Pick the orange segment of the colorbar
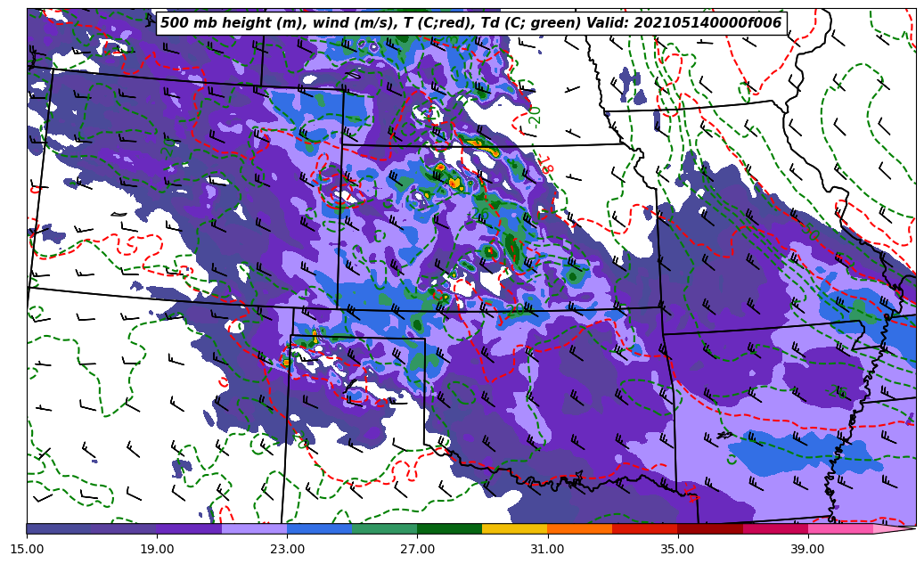924x564 pixels. (579, 529)
